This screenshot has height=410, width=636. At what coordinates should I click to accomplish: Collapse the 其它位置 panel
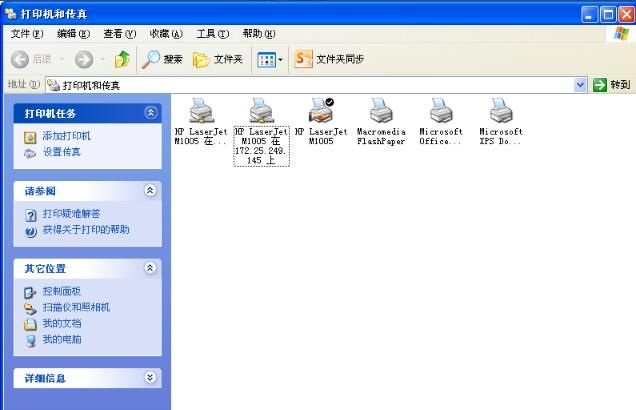click(x=150, y=268)
